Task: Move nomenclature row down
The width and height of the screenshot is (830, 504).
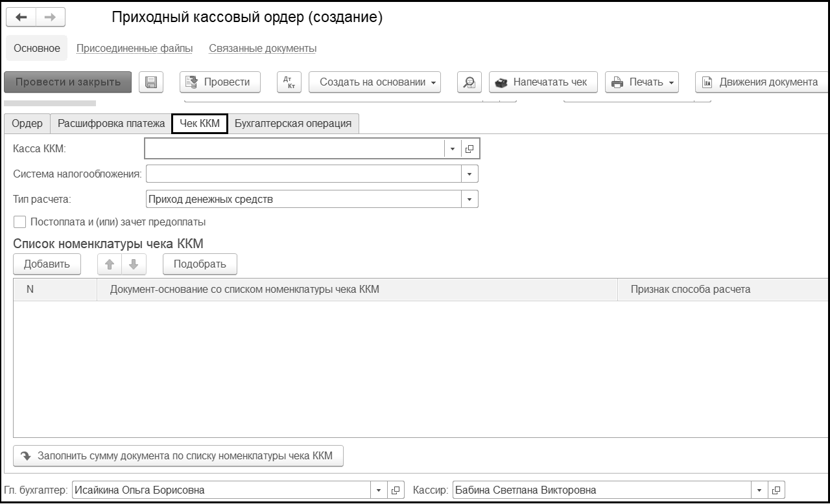Action: pyautogui.click(x=134, y=264)
